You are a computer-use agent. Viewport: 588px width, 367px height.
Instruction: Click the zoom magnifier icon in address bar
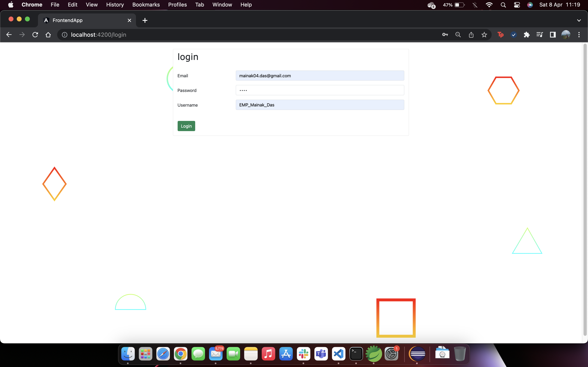[458, 35]
